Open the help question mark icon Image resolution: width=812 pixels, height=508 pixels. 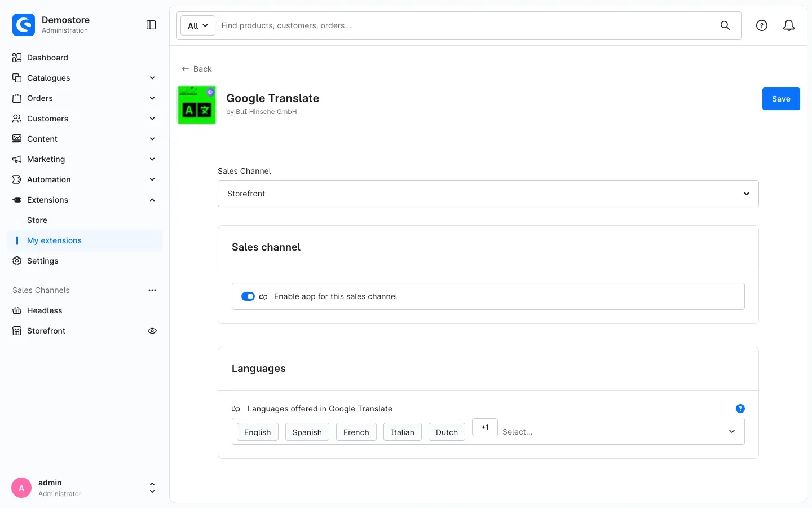pyautogui.click(x=762, y=25)
